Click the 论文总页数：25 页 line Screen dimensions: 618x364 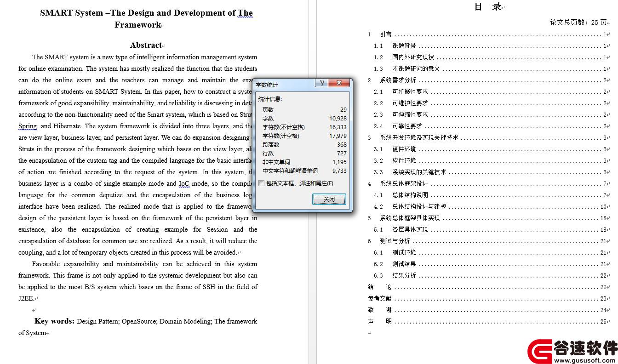click(x=578, y=22)
